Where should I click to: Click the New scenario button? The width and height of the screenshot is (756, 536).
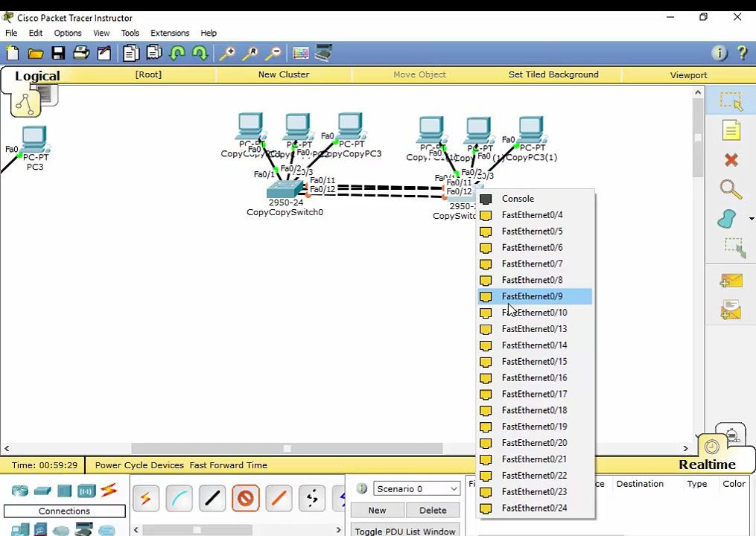tap(377, 510)
